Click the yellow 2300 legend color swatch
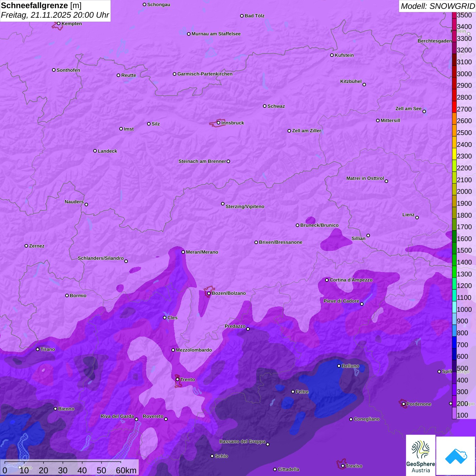Image resolution: width=476 pixels, height=476 pixels. (454, 154)
